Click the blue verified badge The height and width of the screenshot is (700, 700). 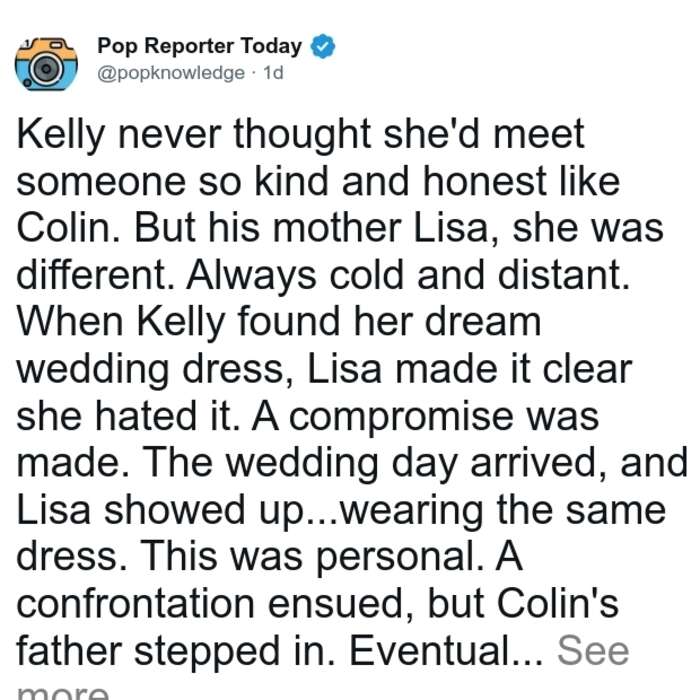(x=322, y=46)
